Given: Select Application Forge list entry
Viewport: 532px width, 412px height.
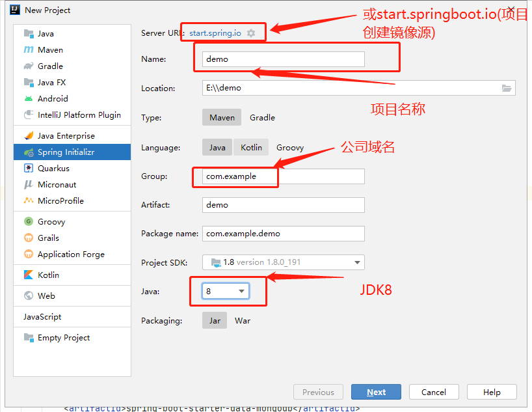Looking at the screenshot, I should pyautogui.click(x=72, y=254).
